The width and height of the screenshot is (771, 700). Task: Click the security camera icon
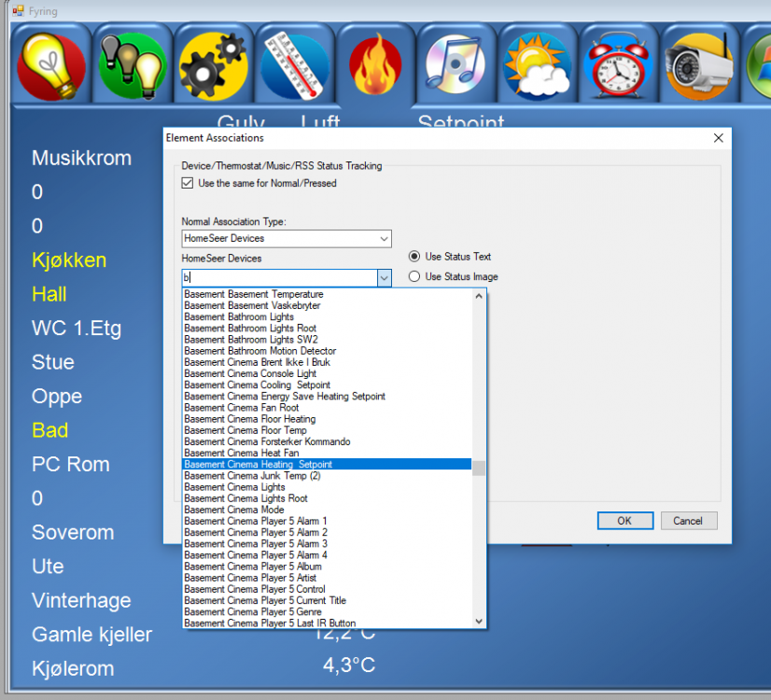[x=698, y=65]
